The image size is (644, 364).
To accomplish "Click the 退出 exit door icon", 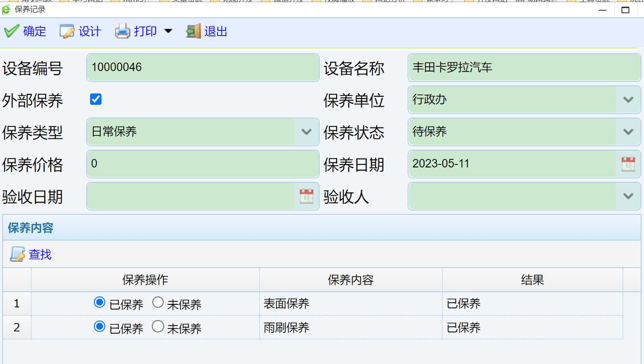I will click(193, 32).
